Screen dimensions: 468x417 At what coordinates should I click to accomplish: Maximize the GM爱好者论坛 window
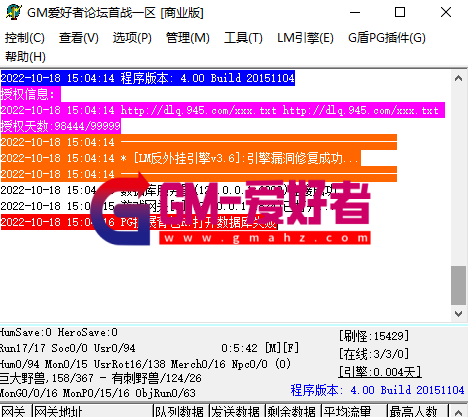400,13
